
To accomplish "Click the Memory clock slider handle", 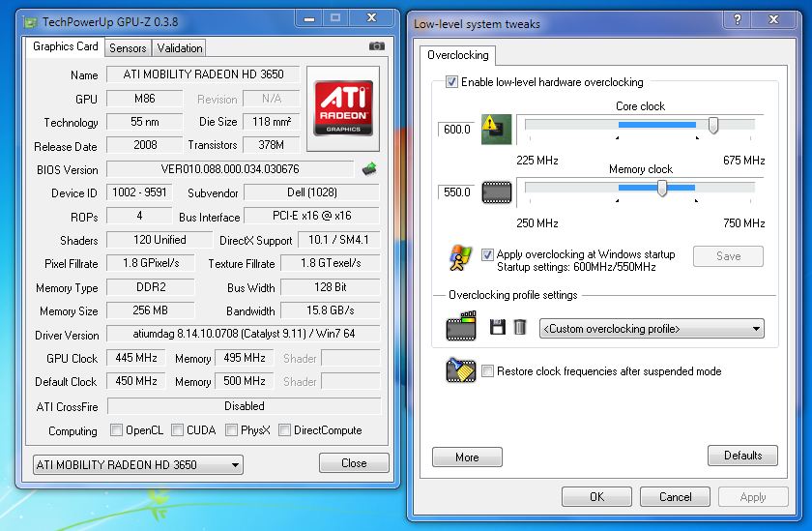I will click(662, 188).
